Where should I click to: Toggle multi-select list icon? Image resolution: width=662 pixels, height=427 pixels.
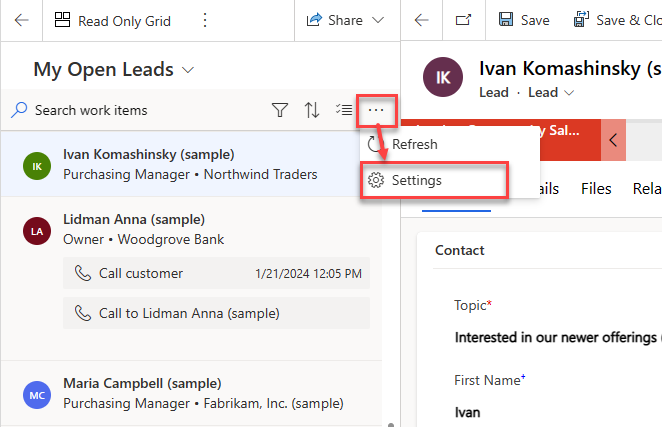tap(344, 110)
